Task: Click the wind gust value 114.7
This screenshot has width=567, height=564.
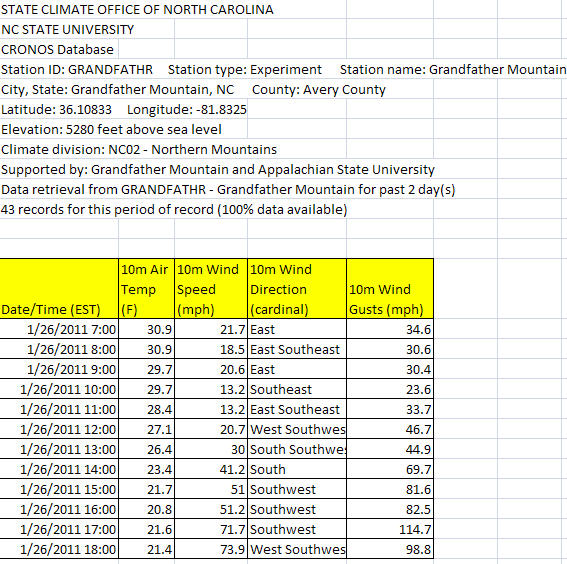Action: (x=390, y=529)
